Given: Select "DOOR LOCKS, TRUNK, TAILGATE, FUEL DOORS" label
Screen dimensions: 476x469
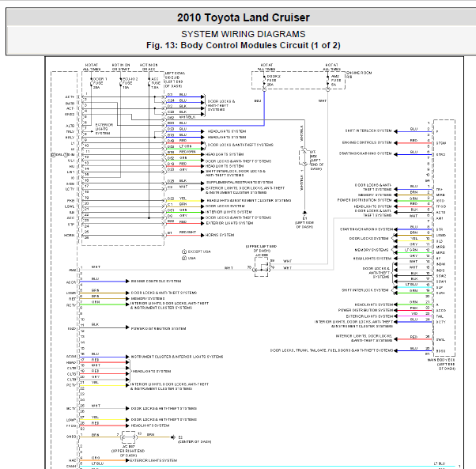Looking at the screenshot, I should coord(331,350).
